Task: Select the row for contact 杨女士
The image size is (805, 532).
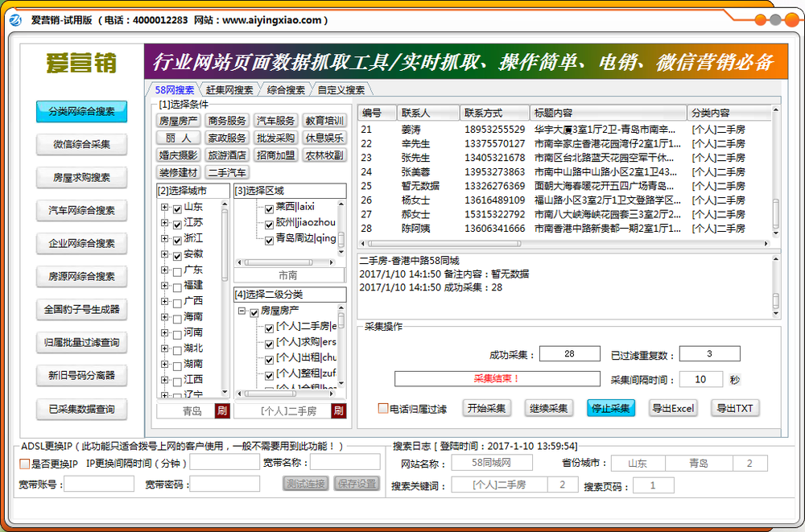Action: [x=565, y=200]
